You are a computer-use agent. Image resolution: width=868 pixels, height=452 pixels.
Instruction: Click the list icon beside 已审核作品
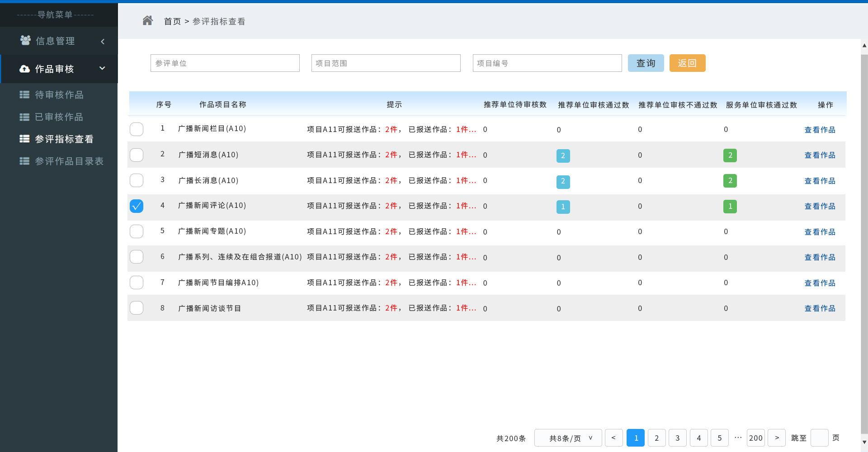pyautogui.click(x=24, y=117)
